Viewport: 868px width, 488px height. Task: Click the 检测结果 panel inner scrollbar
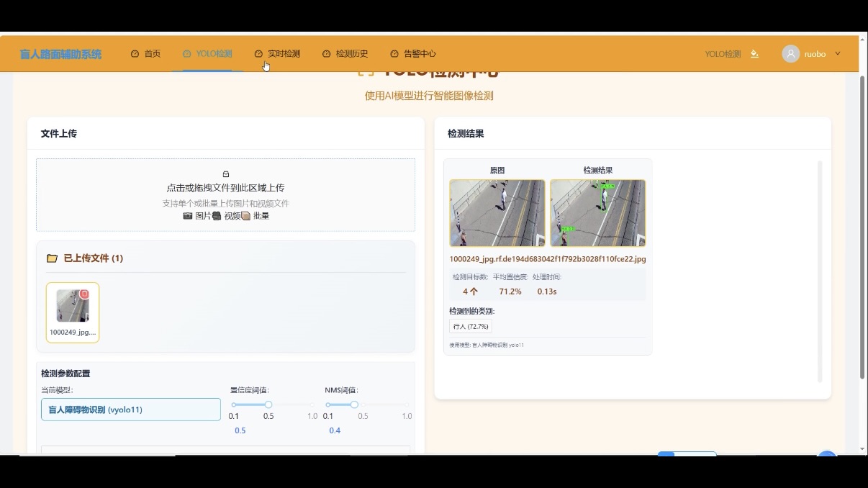(x=820, y=271)
